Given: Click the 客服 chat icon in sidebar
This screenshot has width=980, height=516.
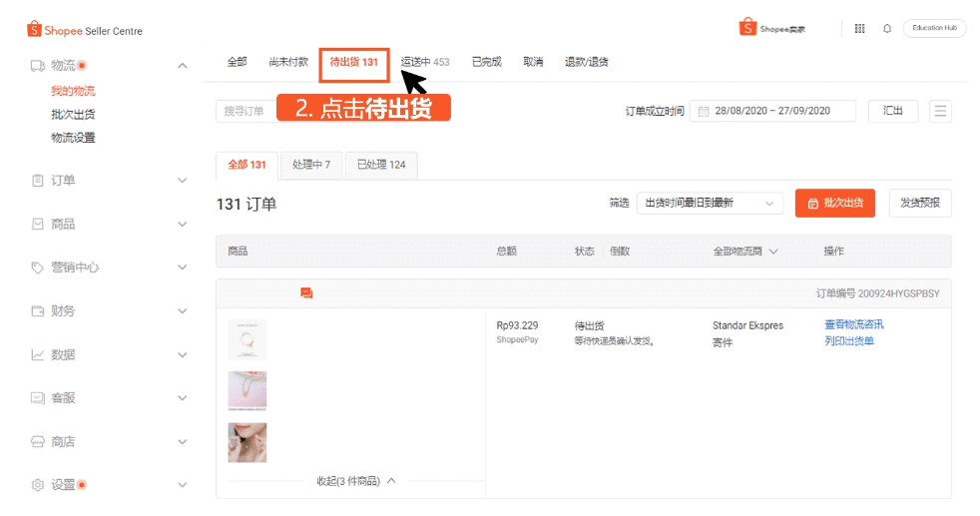Looking at the screenshot, I should tap(38, 398).
